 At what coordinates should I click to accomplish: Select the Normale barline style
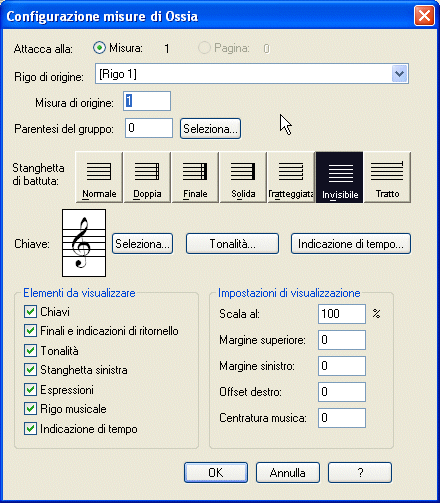pos(99,177)
